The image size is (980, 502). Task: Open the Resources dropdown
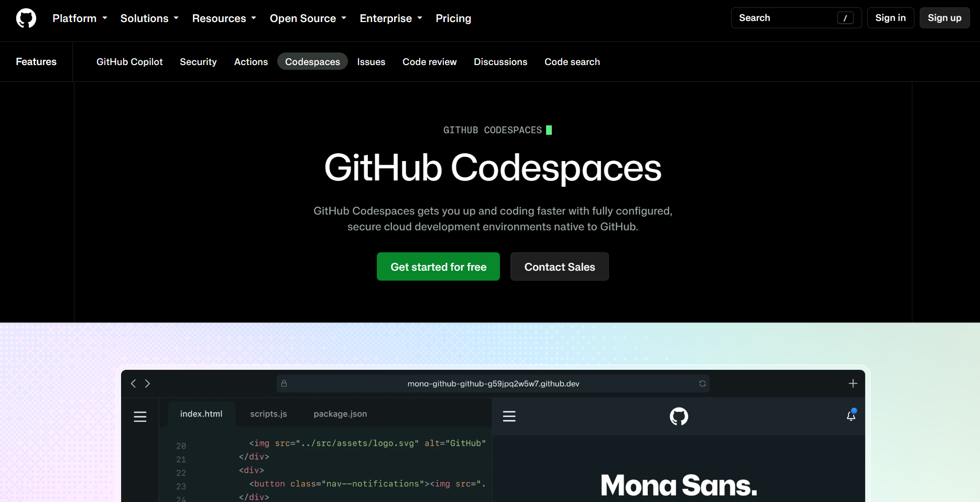pyautogui.click(x=224, y=18)
